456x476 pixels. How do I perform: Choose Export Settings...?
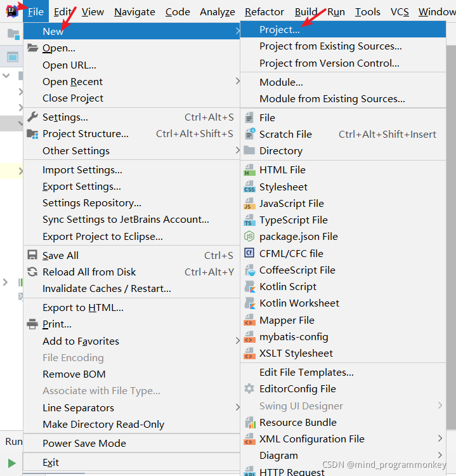pos(131,187)
